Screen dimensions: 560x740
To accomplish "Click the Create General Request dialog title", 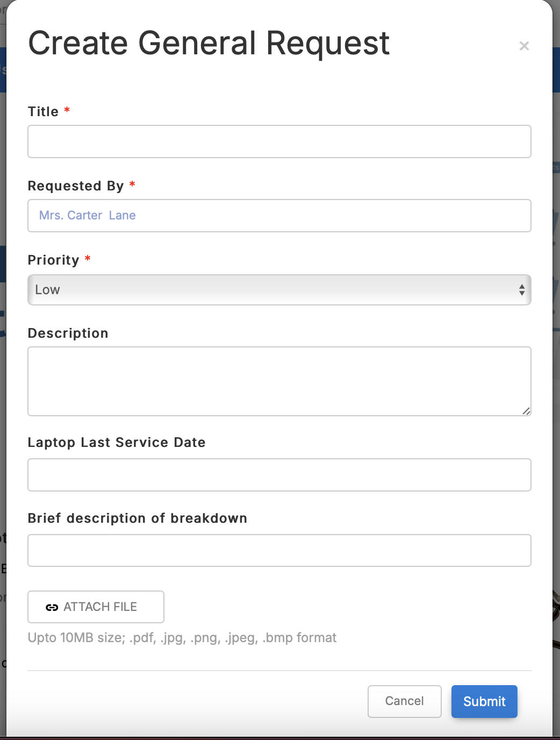I will (x=209, y=43).
